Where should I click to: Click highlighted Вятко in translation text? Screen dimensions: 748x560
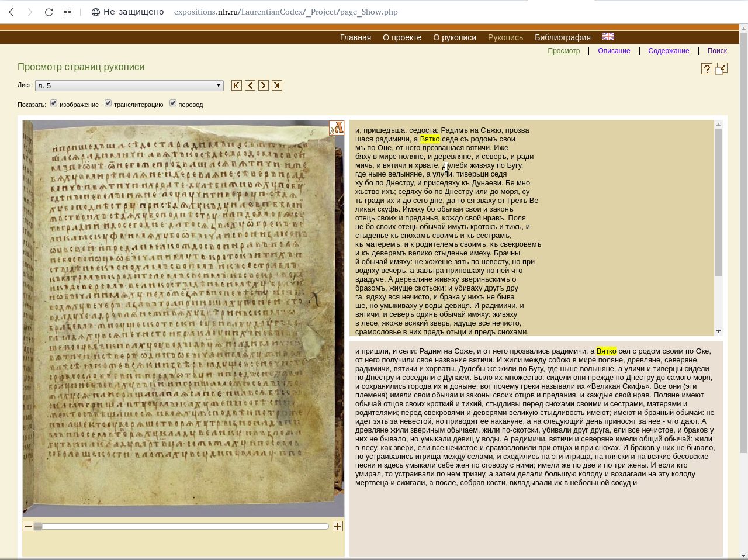pyautogui.click(x=606, y=351)
